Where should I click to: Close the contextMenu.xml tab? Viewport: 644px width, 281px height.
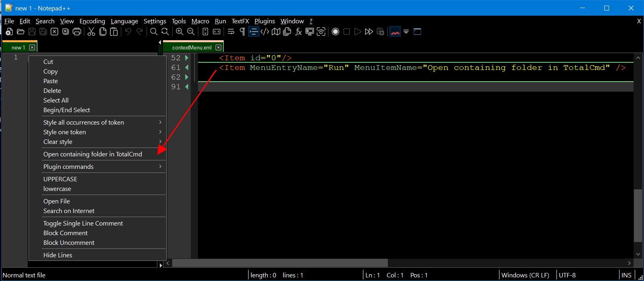[x=218, y=47]
